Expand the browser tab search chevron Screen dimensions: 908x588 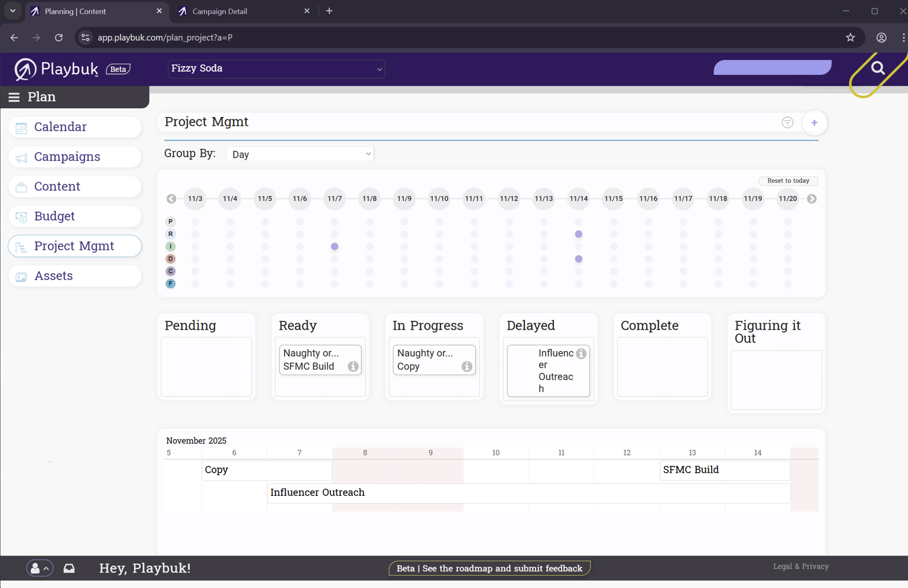tap(12, 11)
